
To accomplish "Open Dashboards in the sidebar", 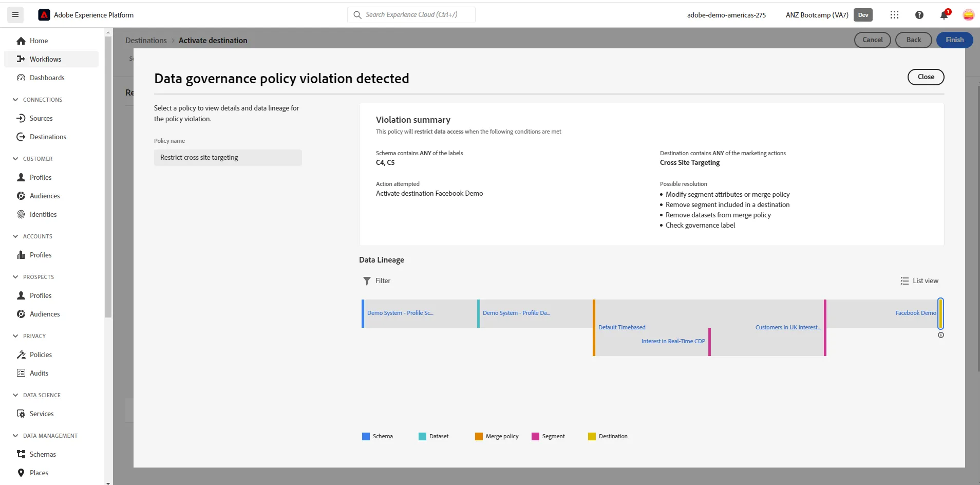I will click(x=51, y=78).
